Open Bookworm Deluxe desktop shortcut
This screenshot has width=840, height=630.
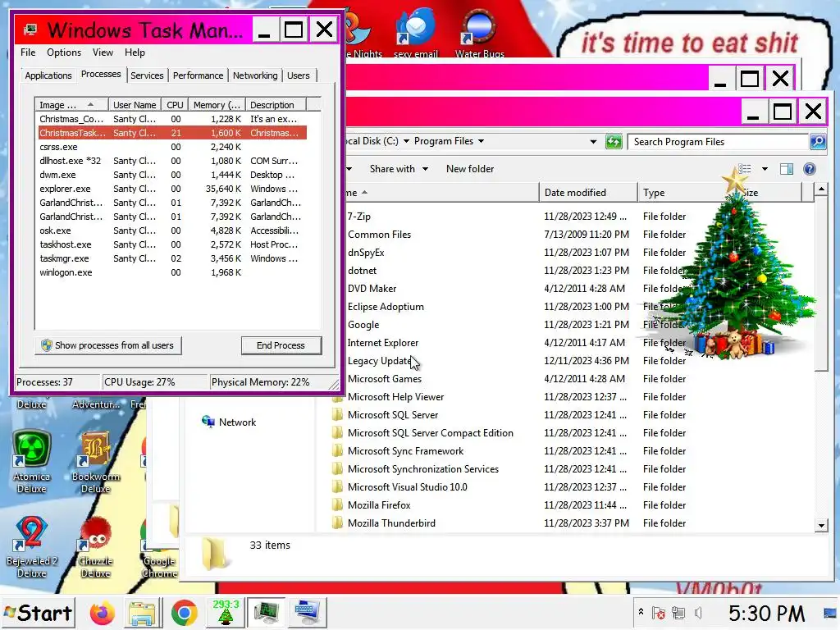click(x=96, y=462)
